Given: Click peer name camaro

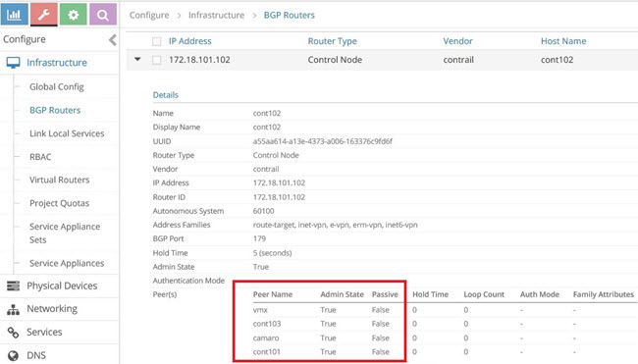Looking at the screenshot, I should point(266,338).
